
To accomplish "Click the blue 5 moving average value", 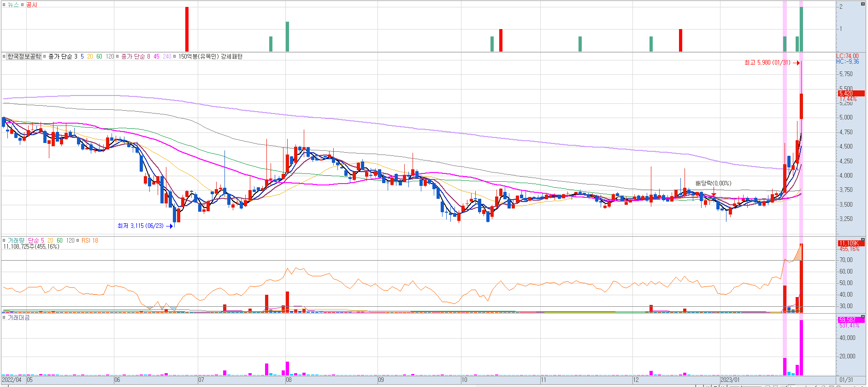I will (82, 56).
